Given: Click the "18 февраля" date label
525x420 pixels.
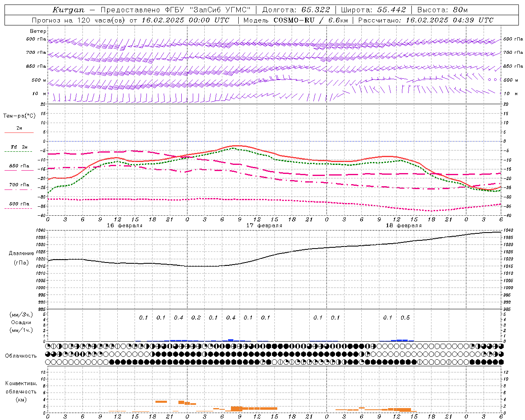Looking at the screenshot, I should pos(404,226).
